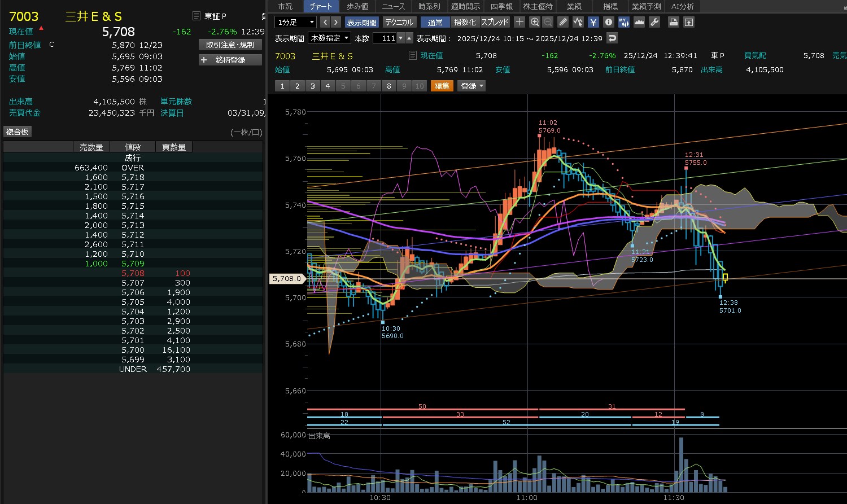Click the 5,708.0 price marker on chart axis
This screenshot has height=504, width=847.
[x=287, y=278]
